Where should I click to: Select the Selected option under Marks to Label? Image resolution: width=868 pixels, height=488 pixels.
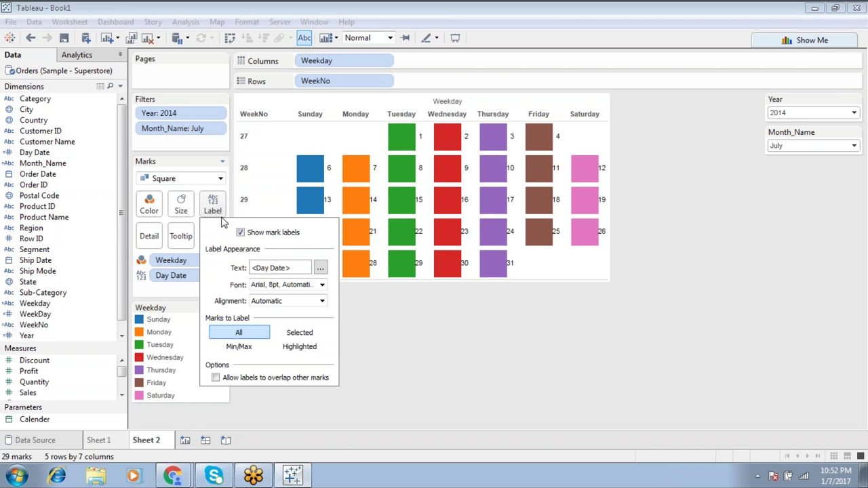299,332
